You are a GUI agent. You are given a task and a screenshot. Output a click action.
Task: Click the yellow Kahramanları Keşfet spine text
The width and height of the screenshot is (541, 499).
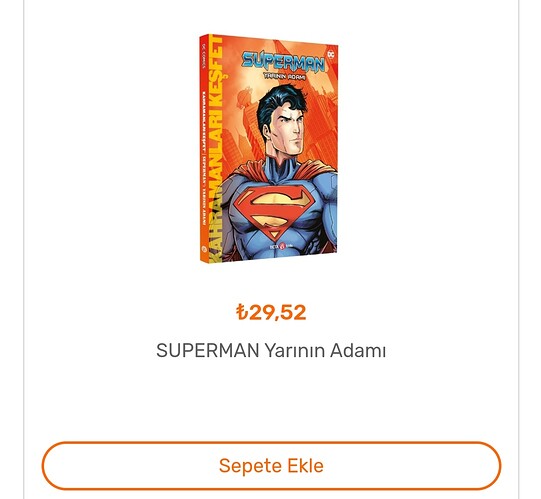217,148
